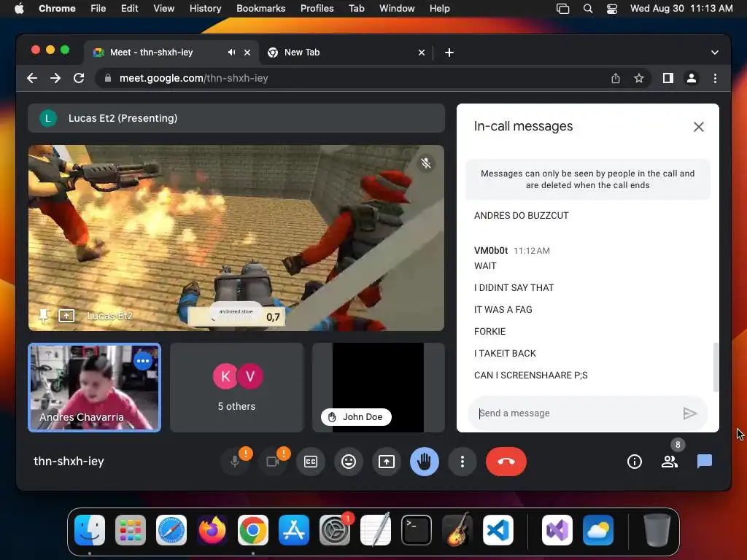
Task: Open the 5 others participants tile
Action: click(x=237, y=388)
